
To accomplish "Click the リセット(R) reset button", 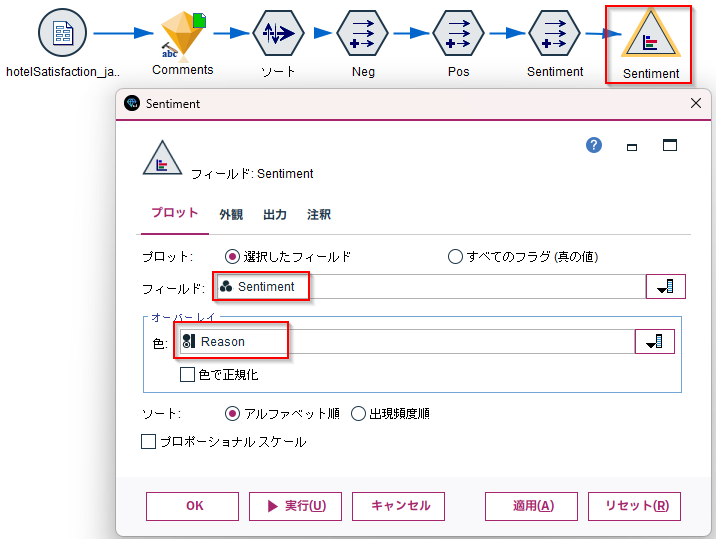I will coord(634,506).
